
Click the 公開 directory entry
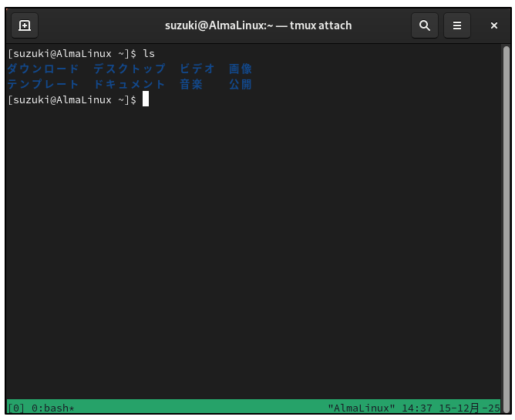pyautogui.click(x=241, y=85)
